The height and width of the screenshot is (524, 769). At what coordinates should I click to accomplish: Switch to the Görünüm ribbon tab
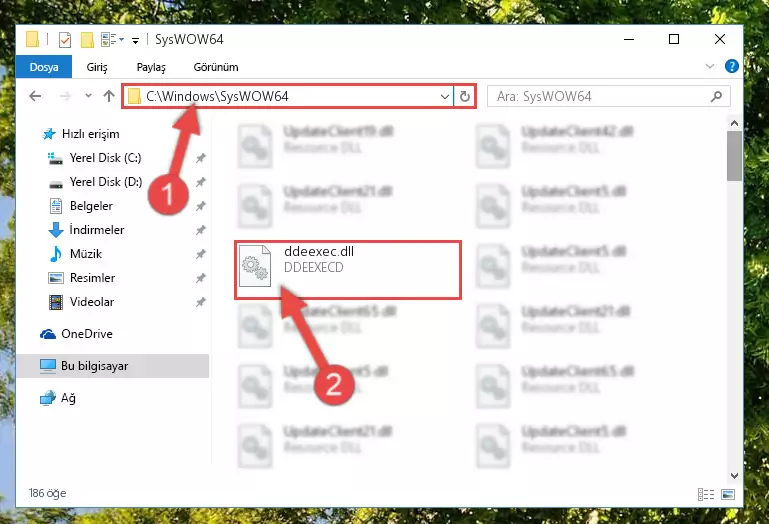(x=216, y=67)
